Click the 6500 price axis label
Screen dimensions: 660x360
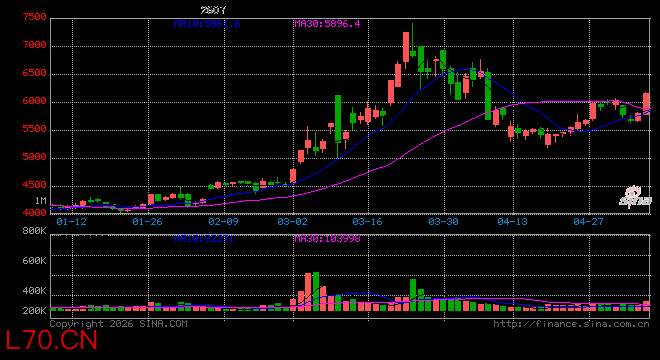[35, 73]
